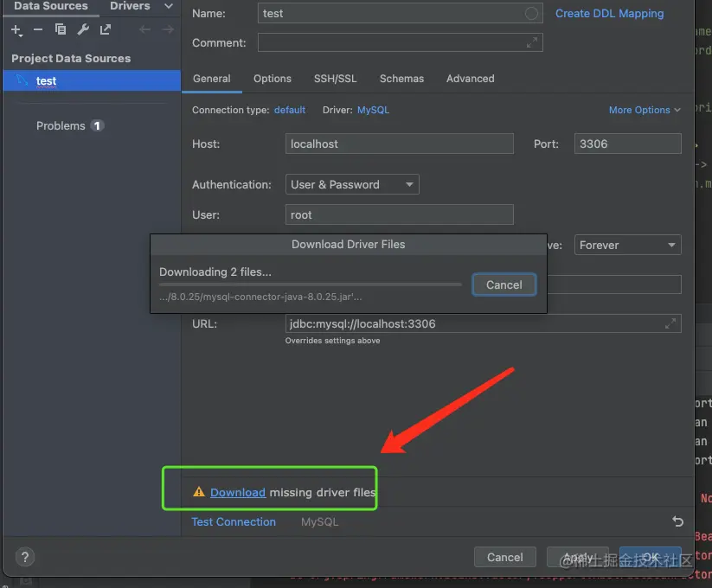Viewport: 712px width, 588px height.
Task: Open the Schemas tab
Action: [x=401, y=79]
